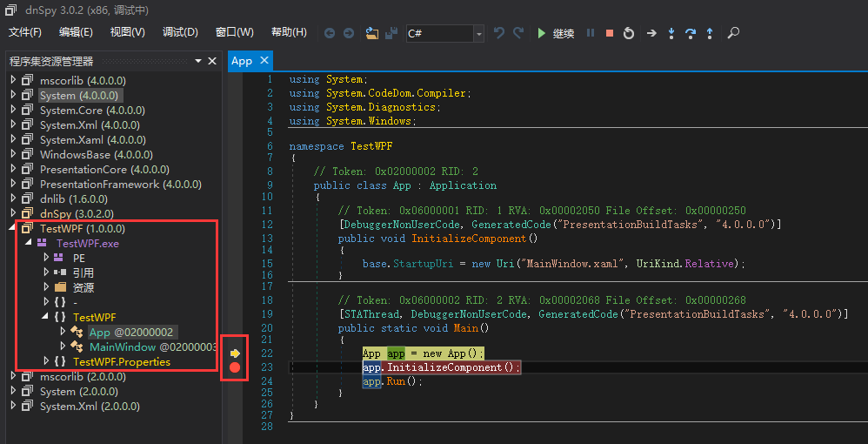This screenshot has width=868, height=444.
Task: Expand the PE node
Action: (46, 257)
